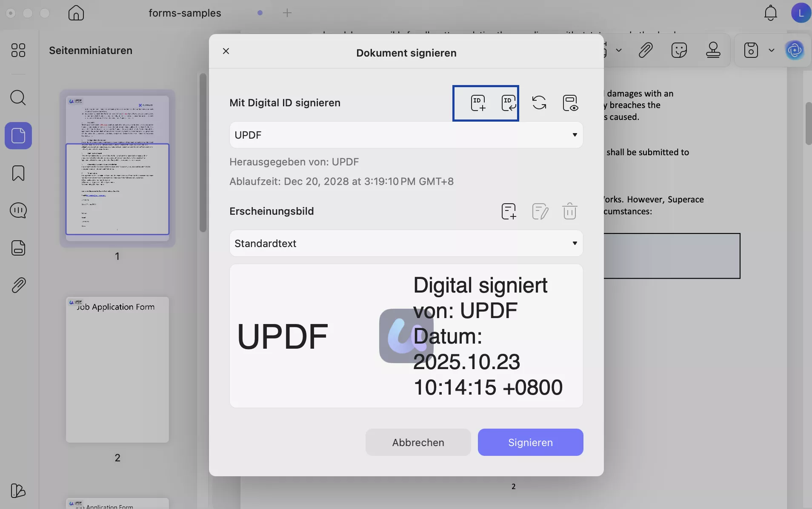
Task: Click the Signieren button
Action: [530, 442]
